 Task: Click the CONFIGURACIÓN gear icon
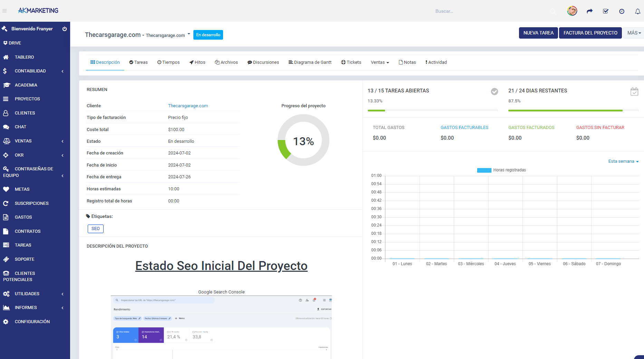(x=6, y=322)
